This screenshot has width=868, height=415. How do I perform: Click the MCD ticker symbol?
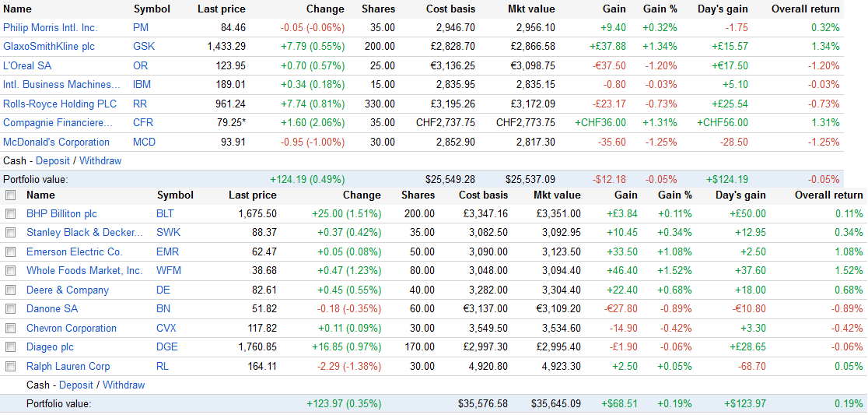click(144, 142)
